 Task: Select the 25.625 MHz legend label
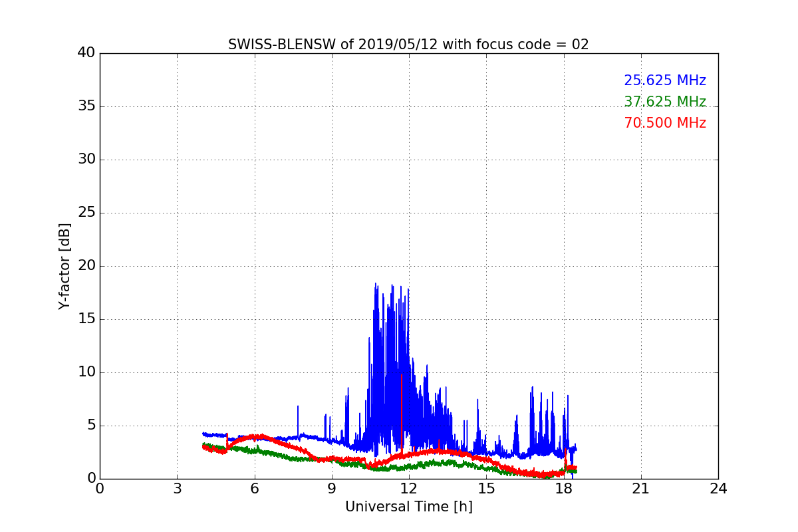pyautogui.click(x=665, y=80)
